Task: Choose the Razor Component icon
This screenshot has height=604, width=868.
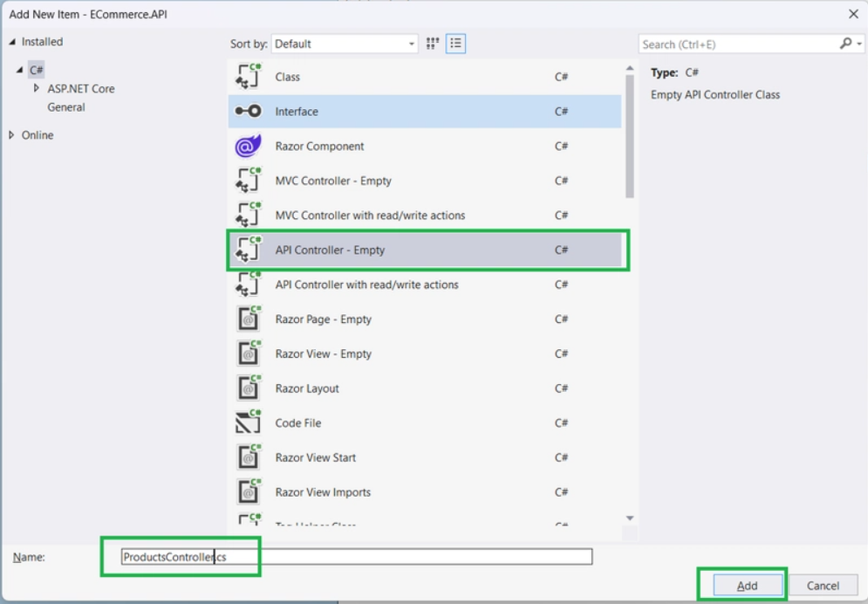Action: pos(248,146)
